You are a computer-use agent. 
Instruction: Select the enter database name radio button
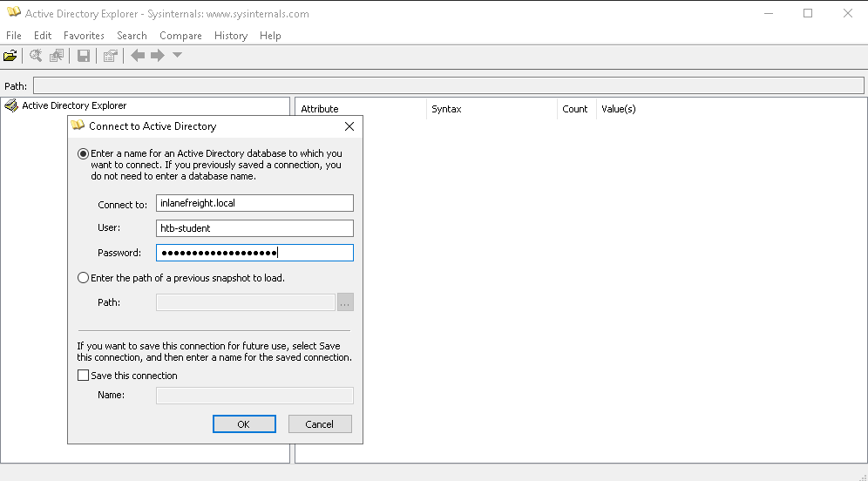pyautogui.click(x=83, y=153)
